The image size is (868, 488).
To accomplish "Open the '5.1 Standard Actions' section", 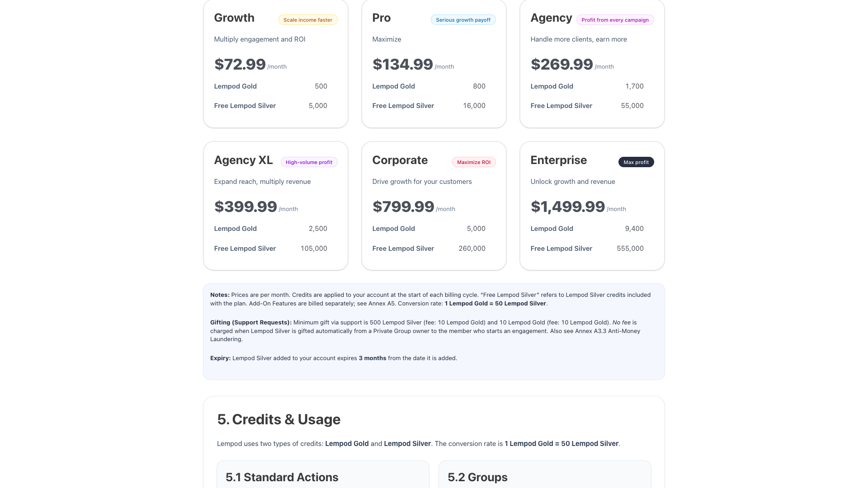I will (282, 477).
